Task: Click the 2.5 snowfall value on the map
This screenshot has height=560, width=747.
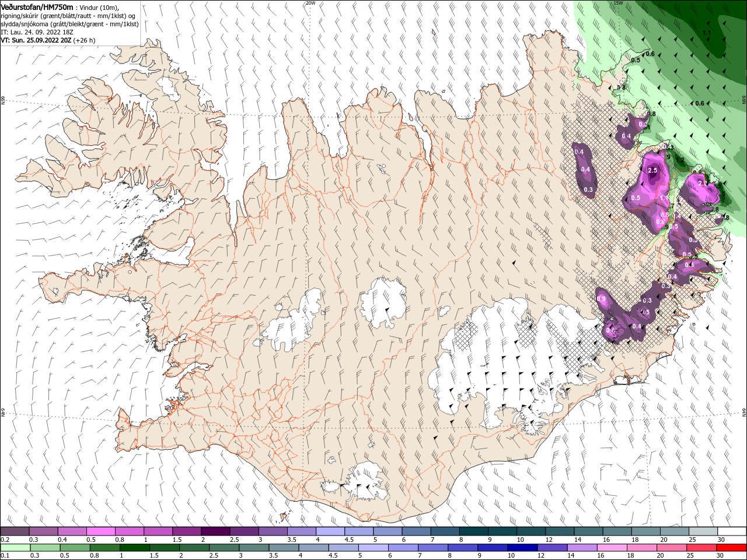Action: click(x=652, y=170)
